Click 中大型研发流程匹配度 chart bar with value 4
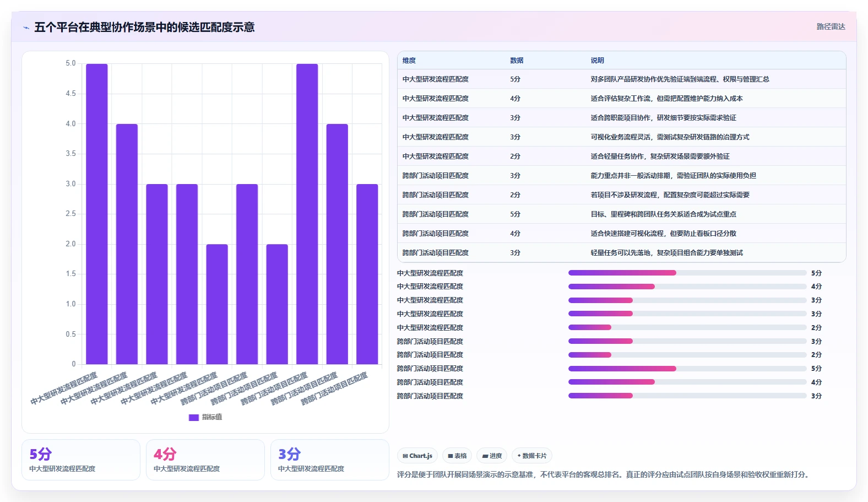 127,244
